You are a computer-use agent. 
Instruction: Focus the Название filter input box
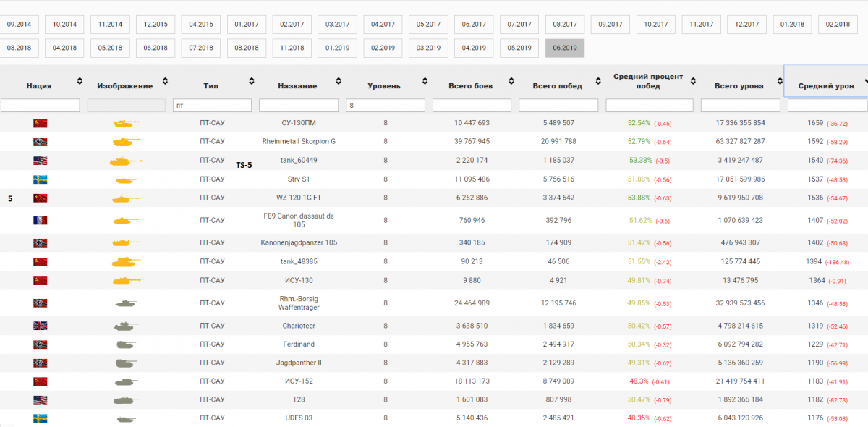pyautogui.click(x=298, y=106)
